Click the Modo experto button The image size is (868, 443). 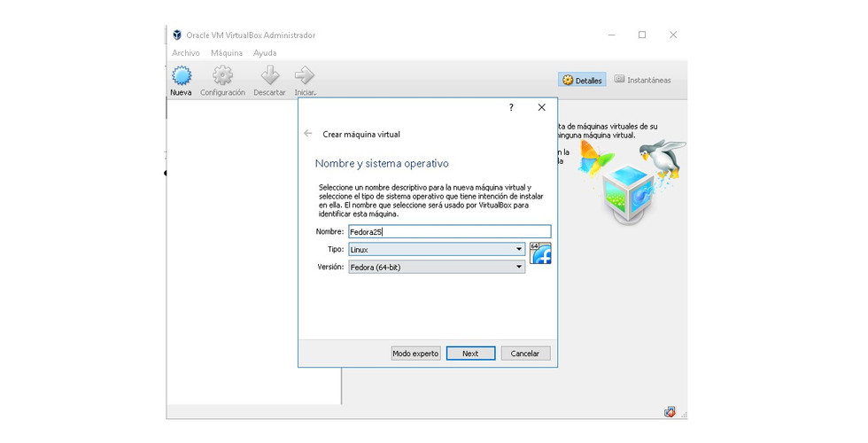point(415,354)
